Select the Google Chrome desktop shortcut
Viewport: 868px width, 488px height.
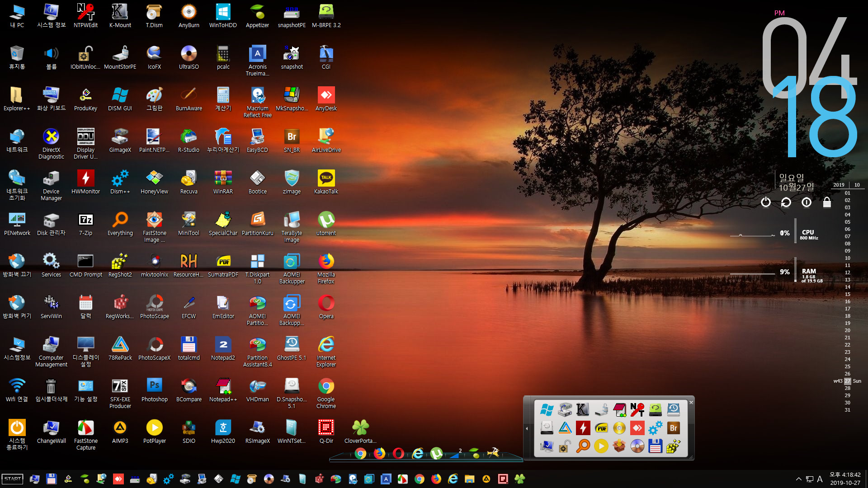point(326,393)
